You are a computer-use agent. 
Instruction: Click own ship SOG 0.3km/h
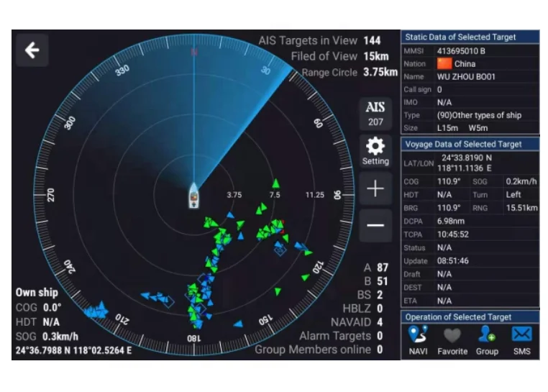60,337
